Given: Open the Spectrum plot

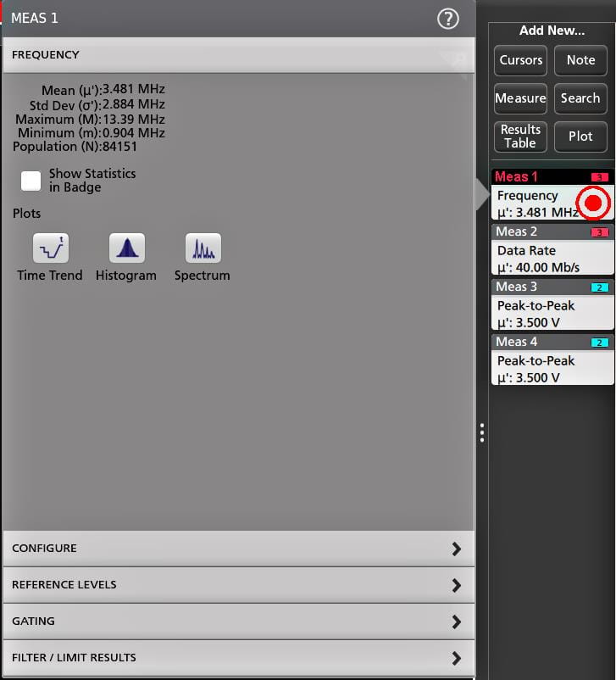Looking at the screenshot, I should (203, 249).
